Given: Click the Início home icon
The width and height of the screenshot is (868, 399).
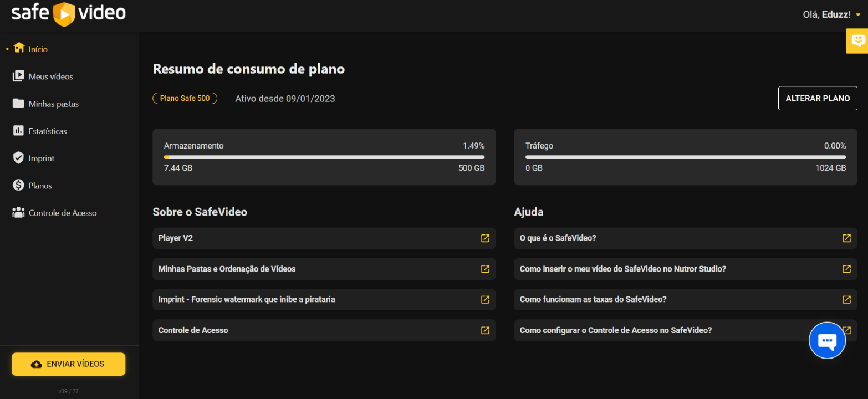Looking at the screenshot, I should click(19, 48).
